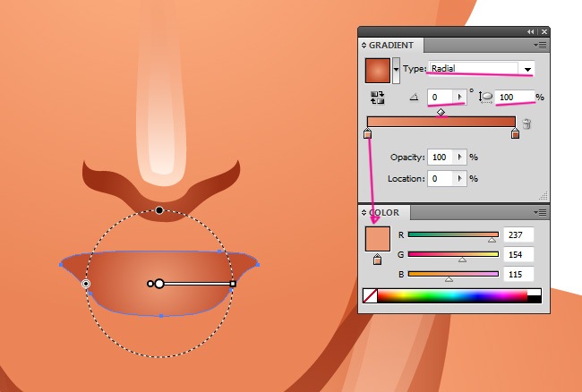Click the gradient angle input field
Screen dimensions: 582x392
point(441,98)
